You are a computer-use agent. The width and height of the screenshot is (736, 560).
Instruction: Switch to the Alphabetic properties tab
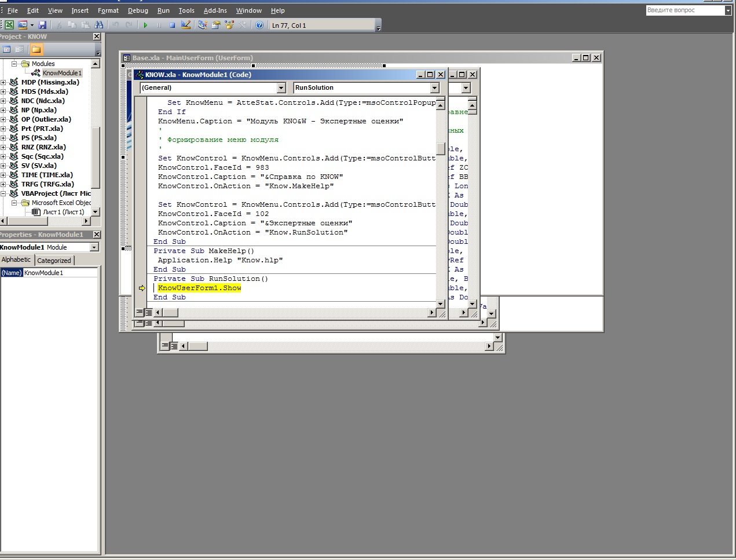[16, 260]
